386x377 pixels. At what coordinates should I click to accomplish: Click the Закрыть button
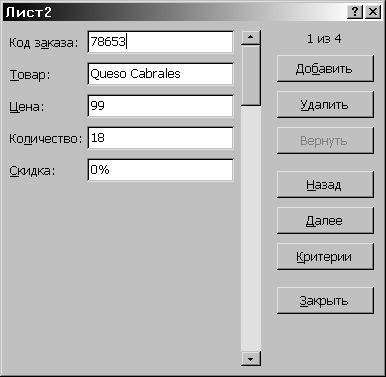pyautogui.click(x=325, y=301)
